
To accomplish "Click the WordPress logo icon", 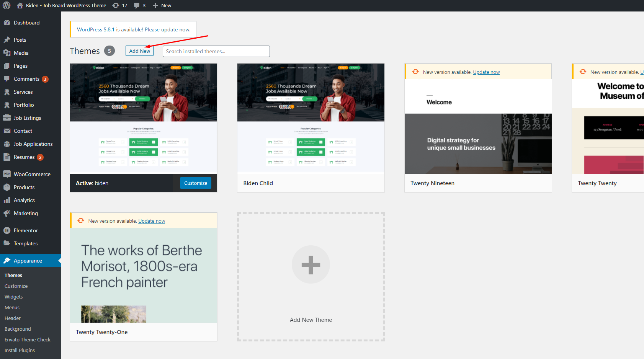I will [x=7, y=5].
